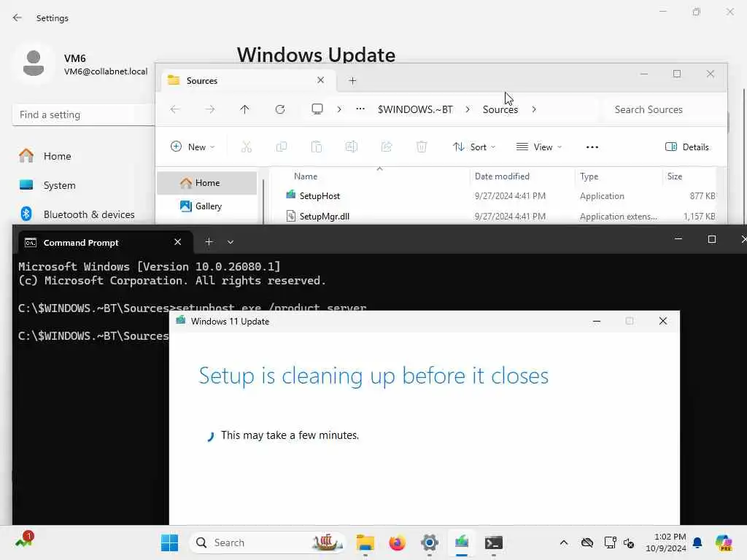Screen dimensions: 747x560
Task: Go back in the Settings window
Action: click(18, 17)
